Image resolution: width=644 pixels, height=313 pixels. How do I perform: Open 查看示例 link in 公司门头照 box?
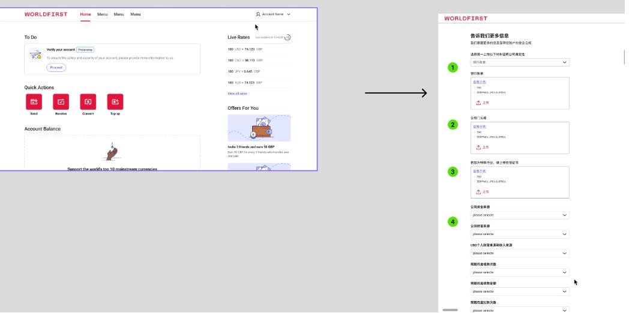[480, 127]
